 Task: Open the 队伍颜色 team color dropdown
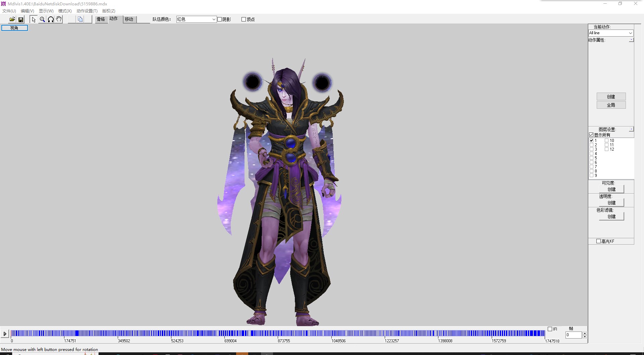tap(197, 19)
